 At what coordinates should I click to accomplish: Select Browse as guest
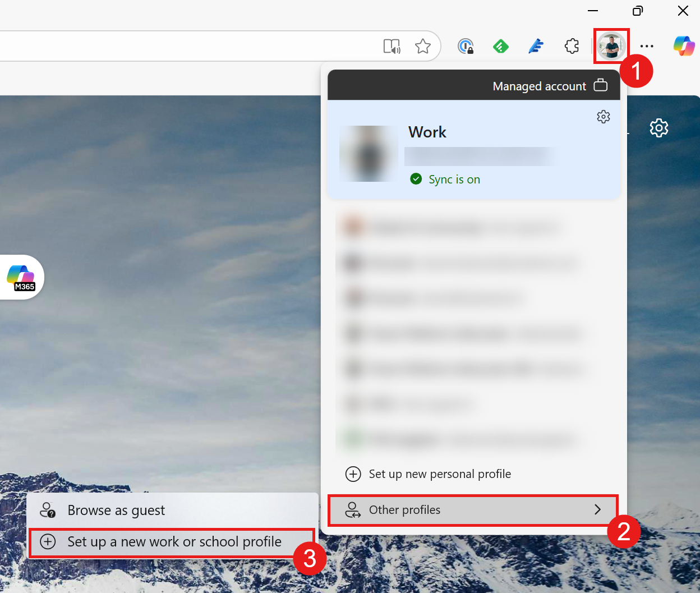[116, 510]
